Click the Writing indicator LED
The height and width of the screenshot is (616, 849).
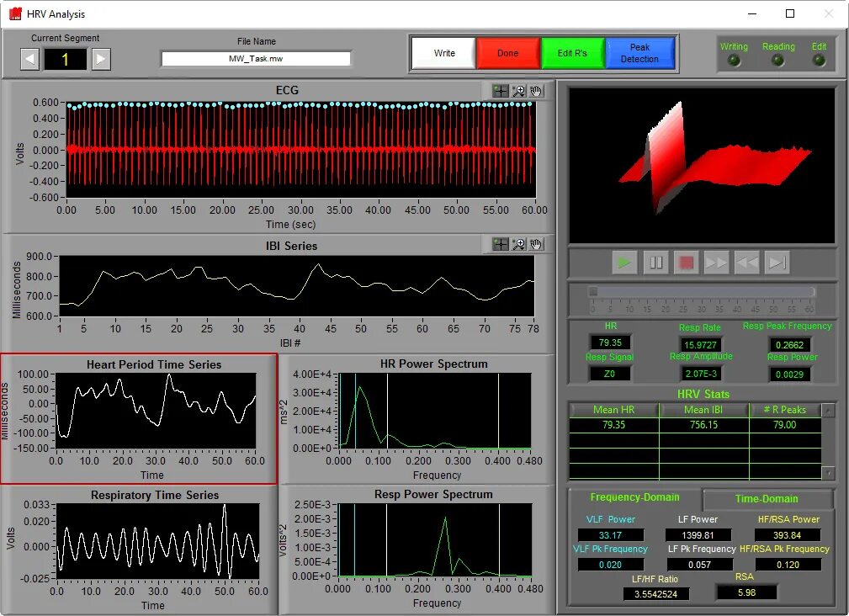pos(734,61)
